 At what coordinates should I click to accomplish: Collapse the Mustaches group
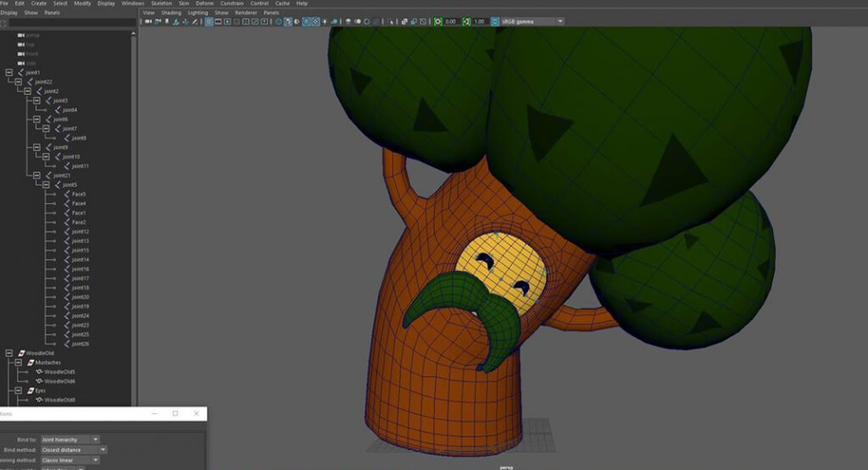click(19, 362)
